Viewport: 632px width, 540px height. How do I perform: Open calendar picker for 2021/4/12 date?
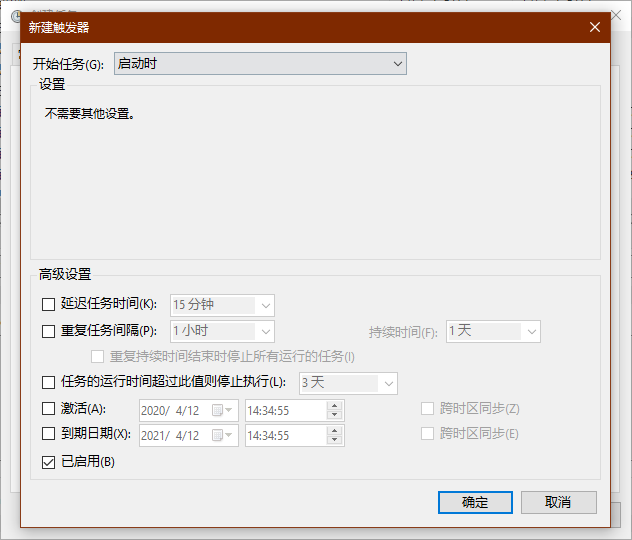222,435
